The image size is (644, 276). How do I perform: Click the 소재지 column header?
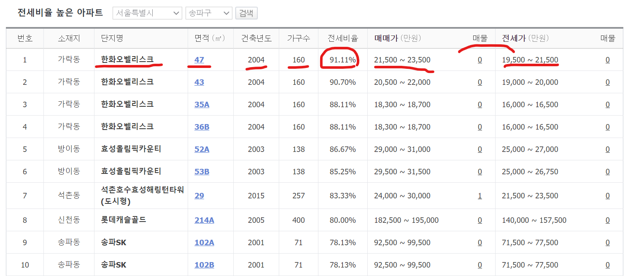pyautogui.click(x=69, y=38)
